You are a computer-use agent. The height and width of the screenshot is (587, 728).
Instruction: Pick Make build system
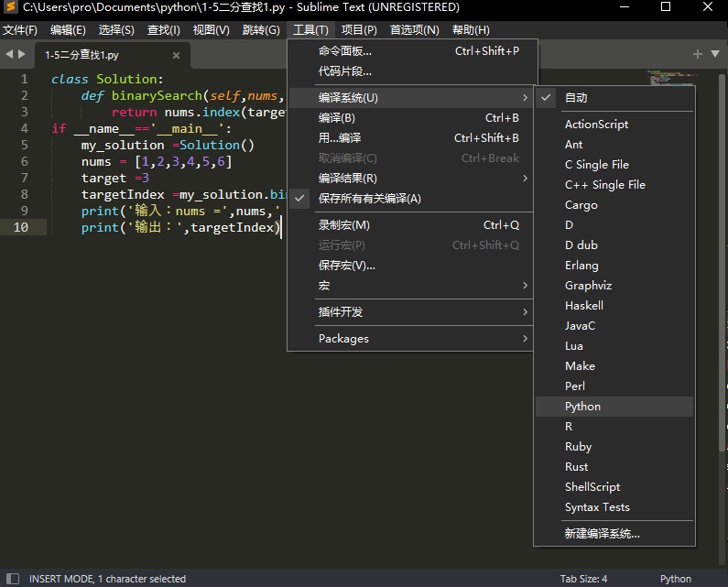tap(614, 366)
